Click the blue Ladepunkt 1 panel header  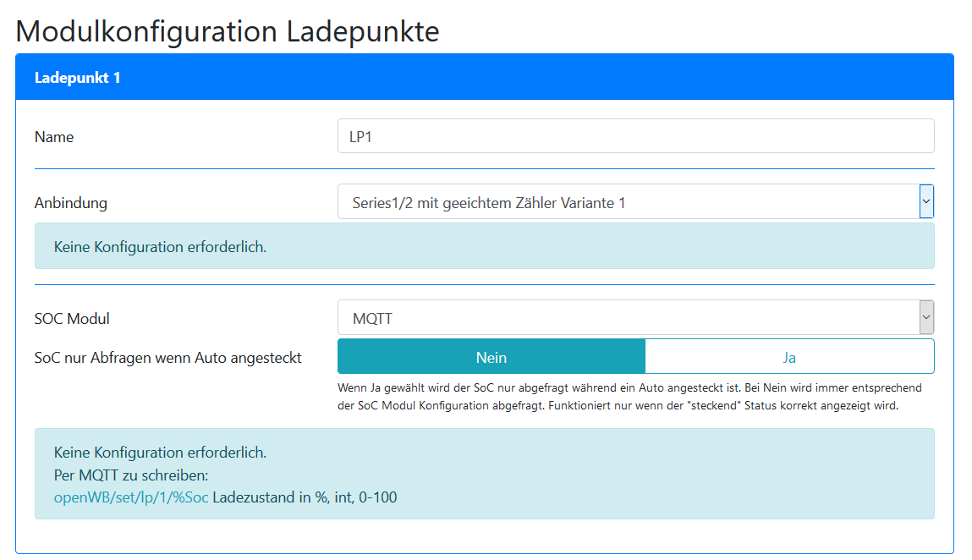point(485,78)
